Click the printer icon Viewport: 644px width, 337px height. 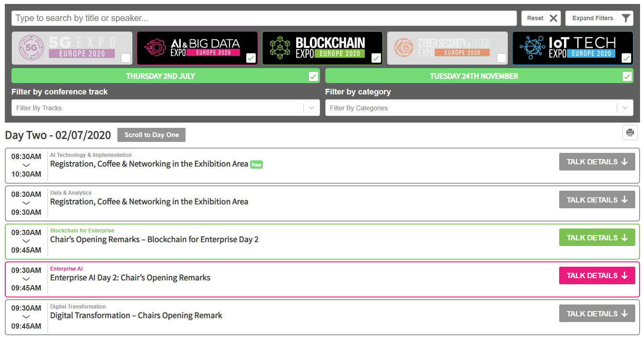coord(630,133)
